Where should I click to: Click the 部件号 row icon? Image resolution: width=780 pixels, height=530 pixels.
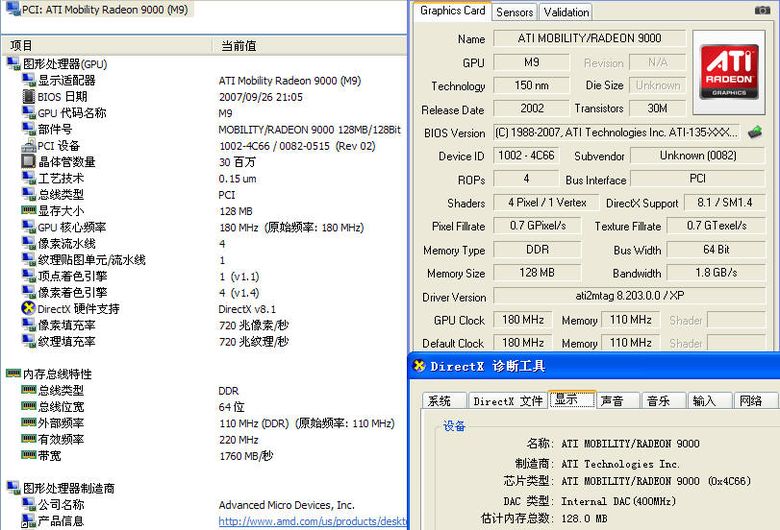28,129
